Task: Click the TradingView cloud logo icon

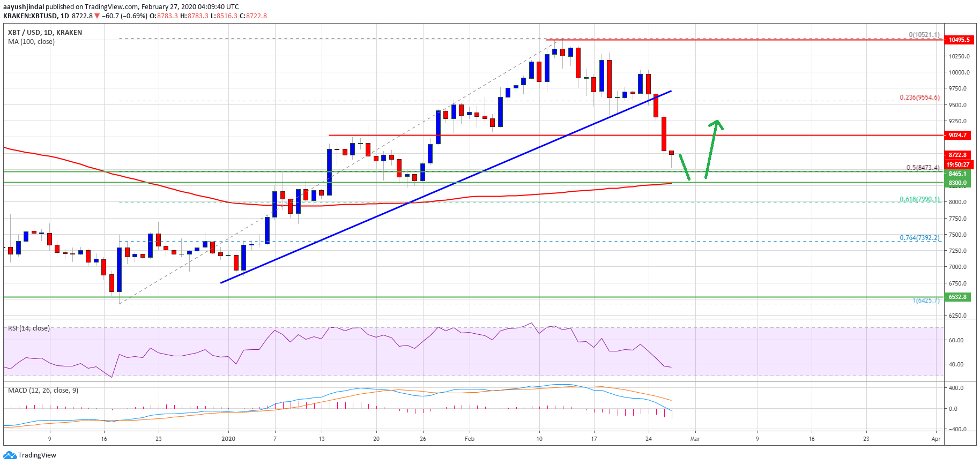Action: click(10, 455)
